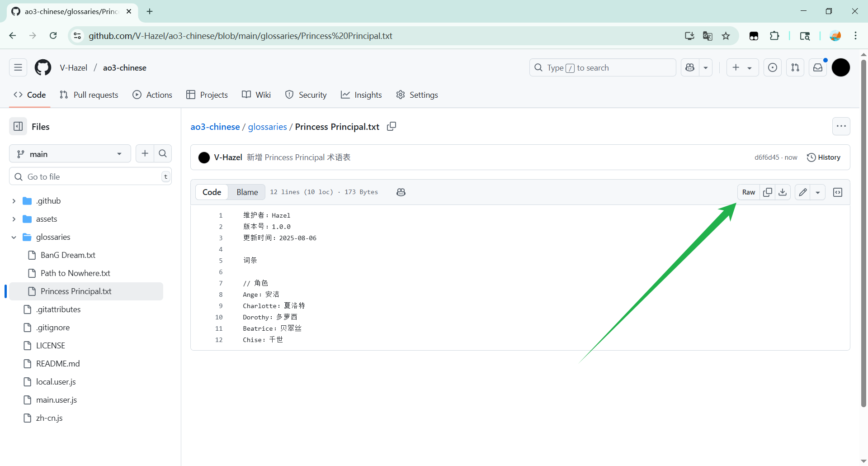868x466 pixels.
Task: Focus the Go to file field
Action: pyautogui.click(x=90, y=176)
